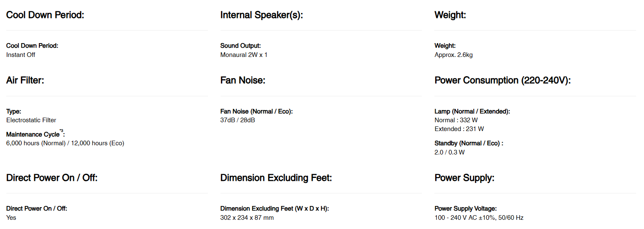644x229 pixels.
Task: Select the '37dB / 28dB' noise value
Action: 238,120
